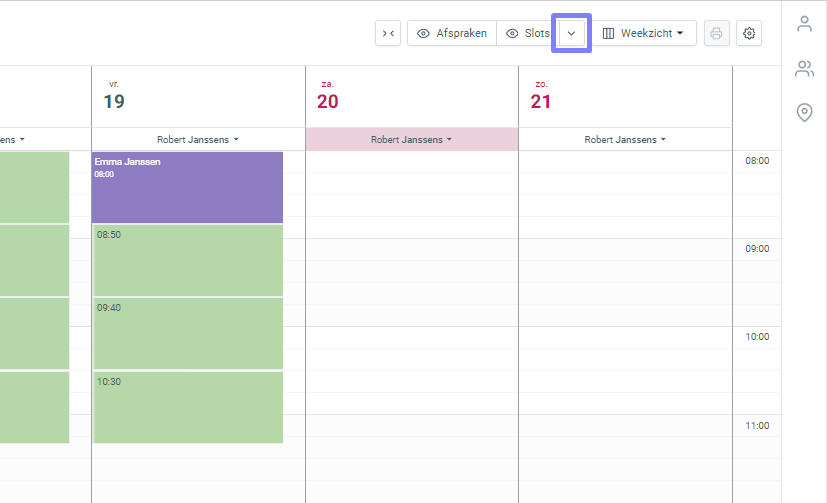Open the single person sidebar icon
Viewport: 827px width, 503px height.
tap(804, 24)
